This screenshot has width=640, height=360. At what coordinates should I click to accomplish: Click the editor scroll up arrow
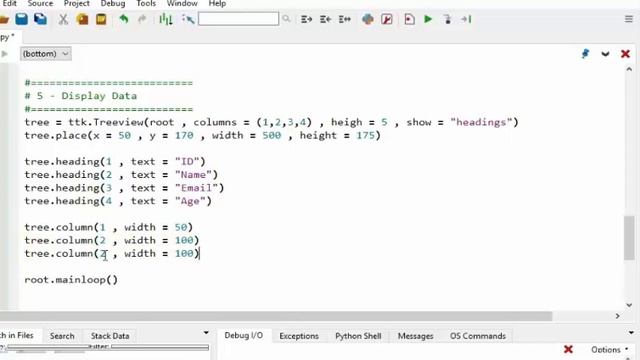[x=629, y=69]
